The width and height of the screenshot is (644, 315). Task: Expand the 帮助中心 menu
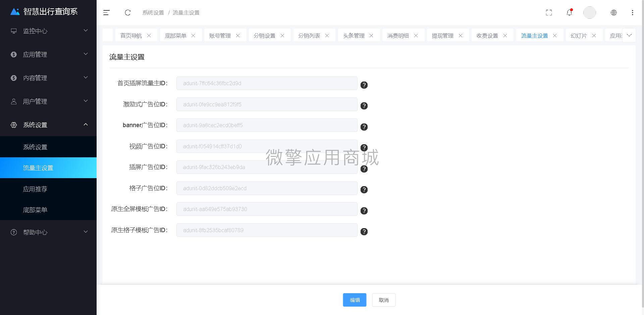click(x=48, y=232)
